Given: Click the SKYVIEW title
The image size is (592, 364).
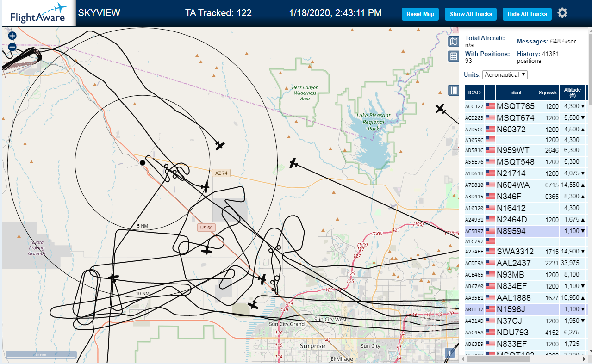Looking at the screenshot, I should [99, 13].
